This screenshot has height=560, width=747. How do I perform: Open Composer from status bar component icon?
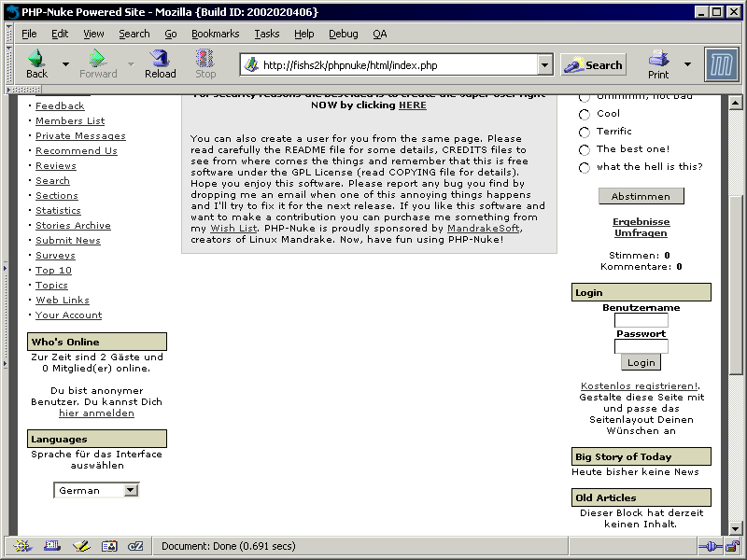click(x=81, y=546)
